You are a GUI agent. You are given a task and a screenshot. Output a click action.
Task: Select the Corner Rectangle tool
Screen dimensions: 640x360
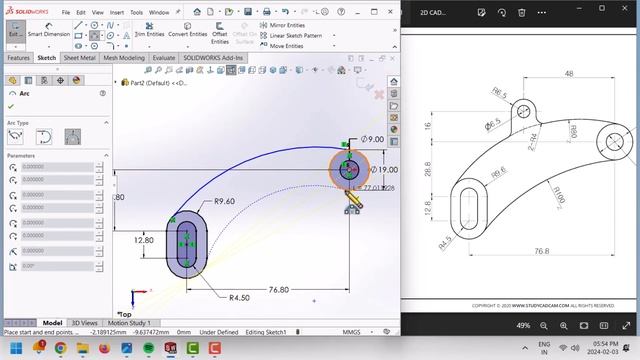coord(78,36)
